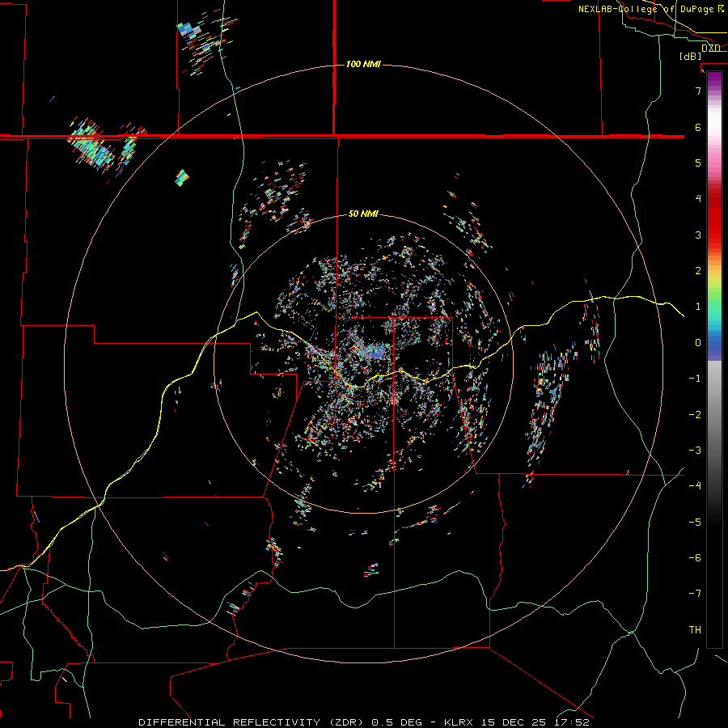Viewport: 728px width, 728px height.
Task: Click the '-5' value on color scale
Action: pyautogui.click(x=695, y=522)
